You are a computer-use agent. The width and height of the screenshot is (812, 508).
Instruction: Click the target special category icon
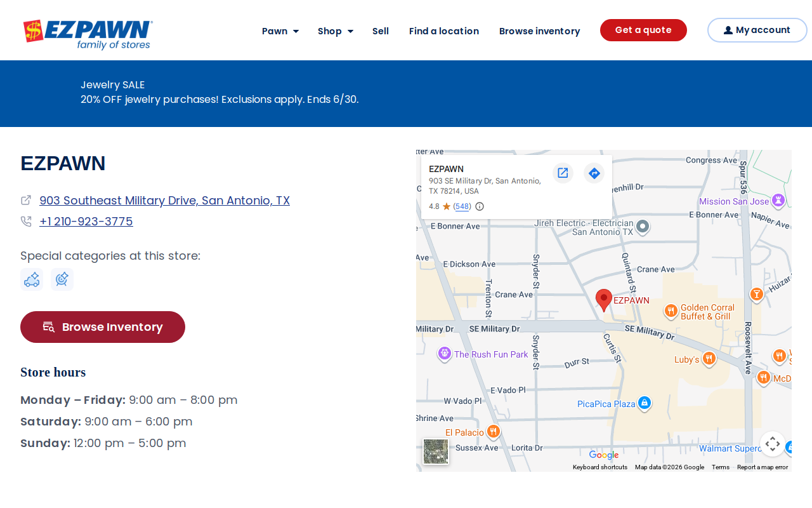(62, 279)
